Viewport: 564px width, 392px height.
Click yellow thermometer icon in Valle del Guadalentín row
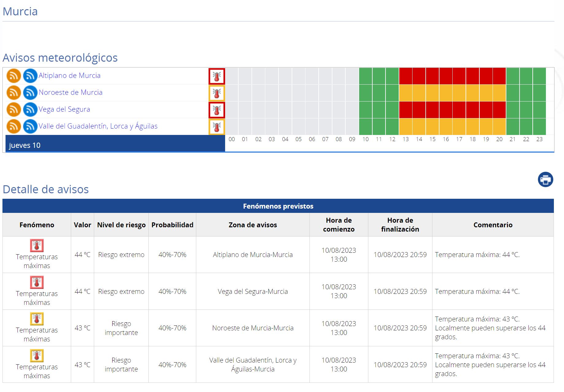tap(217, 127)
